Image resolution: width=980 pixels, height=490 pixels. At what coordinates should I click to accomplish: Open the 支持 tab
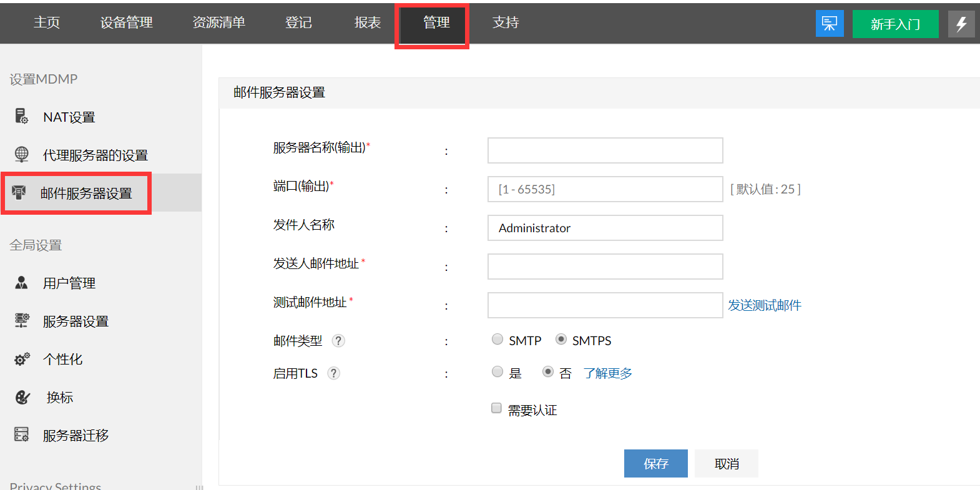pos(506,22)
